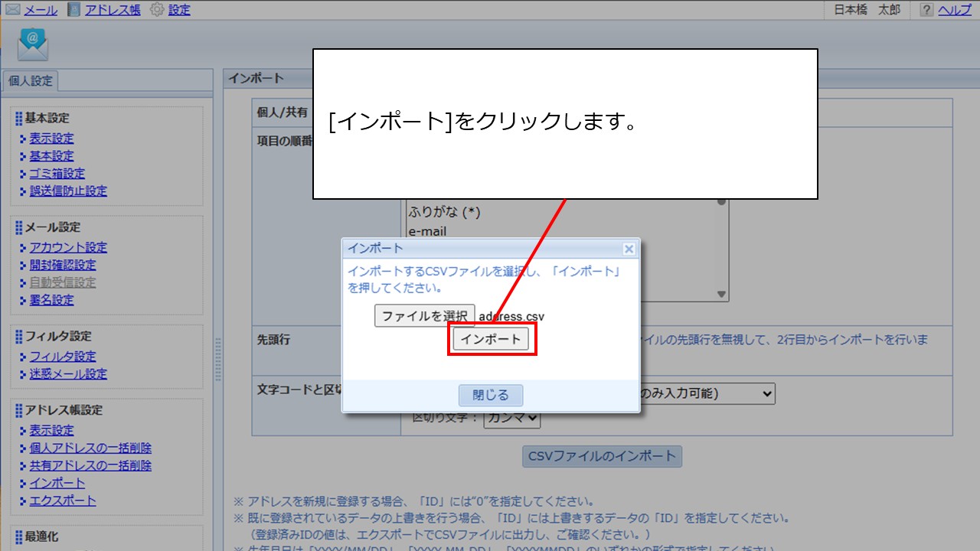
Task: Click the question mark help icon
Action: tap(926, 10)
